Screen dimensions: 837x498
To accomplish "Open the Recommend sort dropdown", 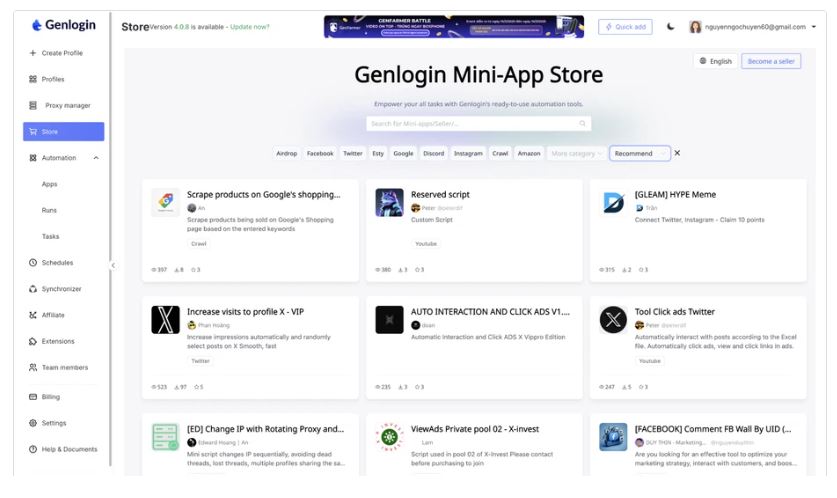I will [x=639, y=153].
